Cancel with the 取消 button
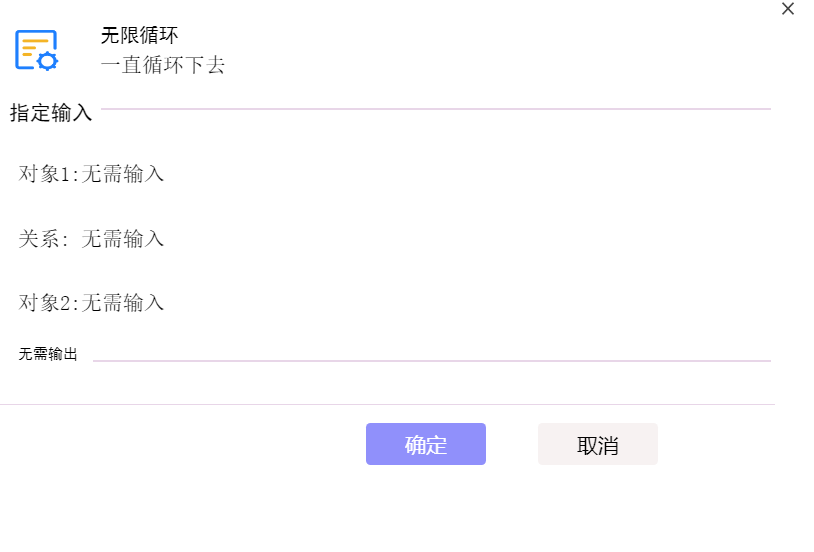The height and width of the screenshot is (552, 814). (x=598, y=444)
